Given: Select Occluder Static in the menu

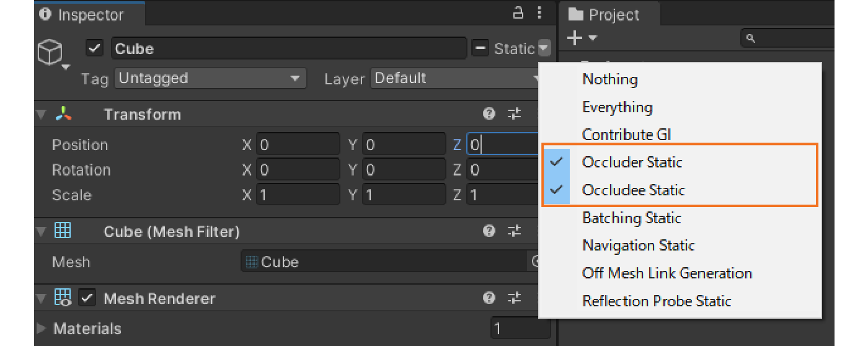Looking at the screenshot, I should coord(632,162).
